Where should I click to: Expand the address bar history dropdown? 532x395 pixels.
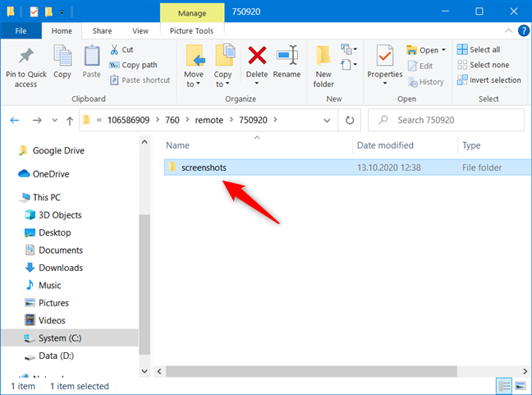(327, 120)
